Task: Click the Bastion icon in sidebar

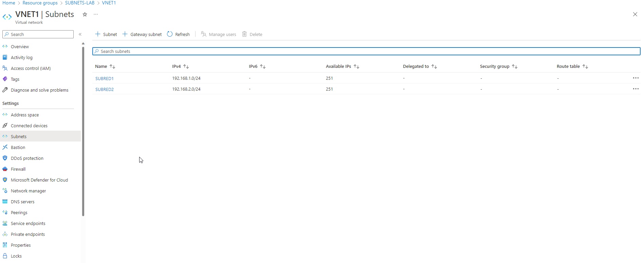Action: [5, 147]
